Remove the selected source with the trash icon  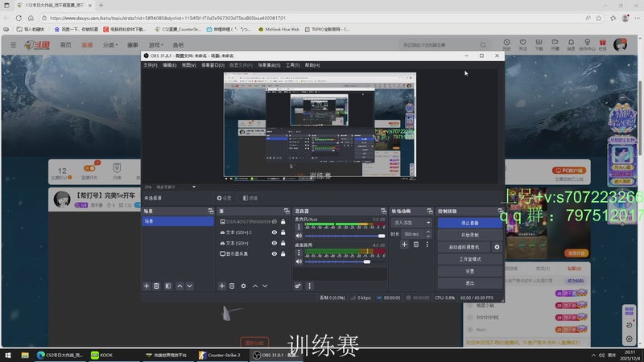tap(232, 286)
